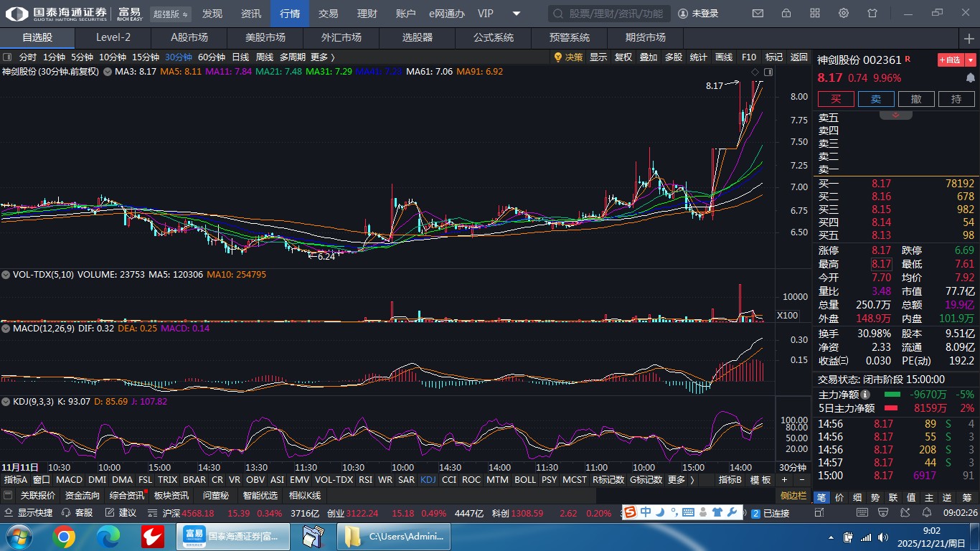
Task: Click the 决策 lightbulb icon
Action: (558, 57)
